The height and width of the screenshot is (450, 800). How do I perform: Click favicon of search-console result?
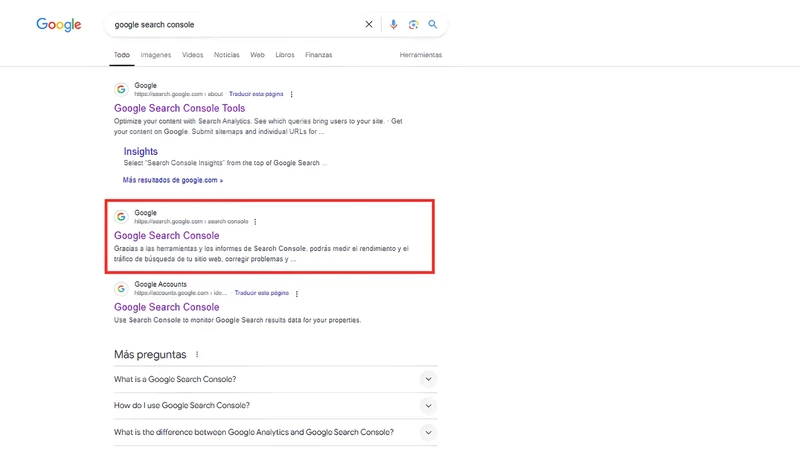(x=121, y=217)
